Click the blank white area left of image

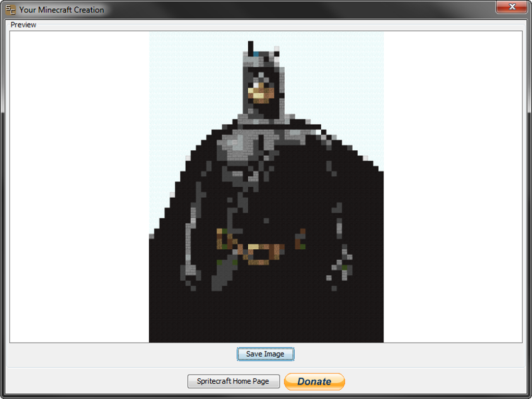78,183
